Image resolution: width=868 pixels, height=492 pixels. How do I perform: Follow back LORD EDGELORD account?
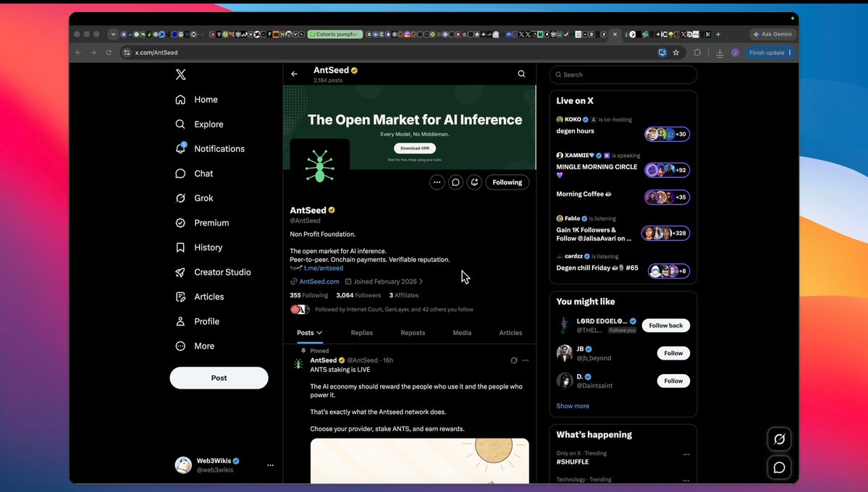coord(665,326)
